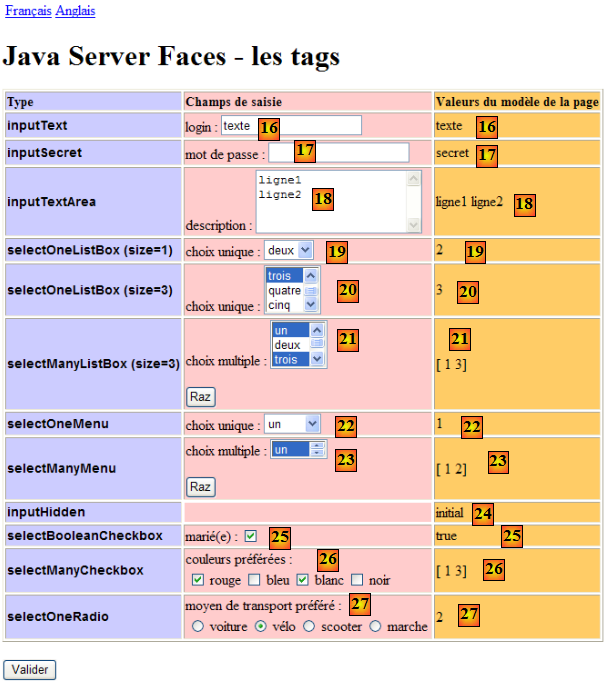Enable the bleu color checkbox
This screenshot has width=614, height=684.
point(254,580)
